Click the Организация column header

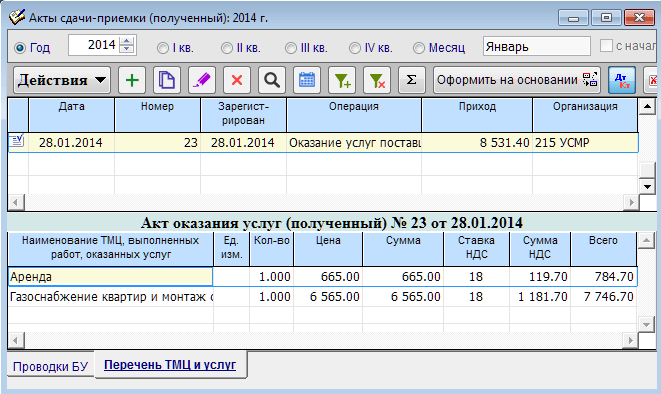[x=585, y=115]
